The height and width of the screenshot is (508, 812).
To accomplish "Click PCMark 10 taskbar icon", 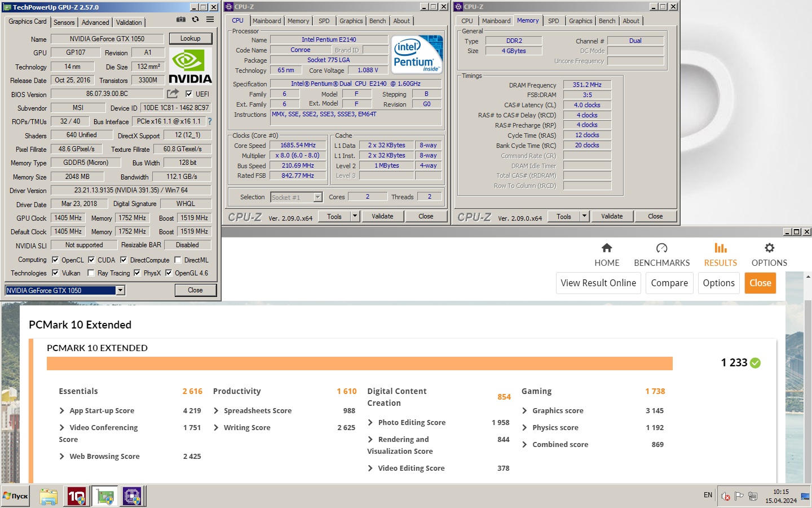I will (x=76, y=496).
